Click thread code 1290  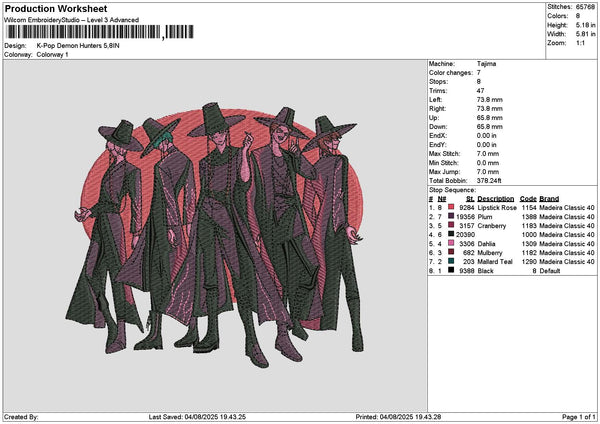coord(529,262)
